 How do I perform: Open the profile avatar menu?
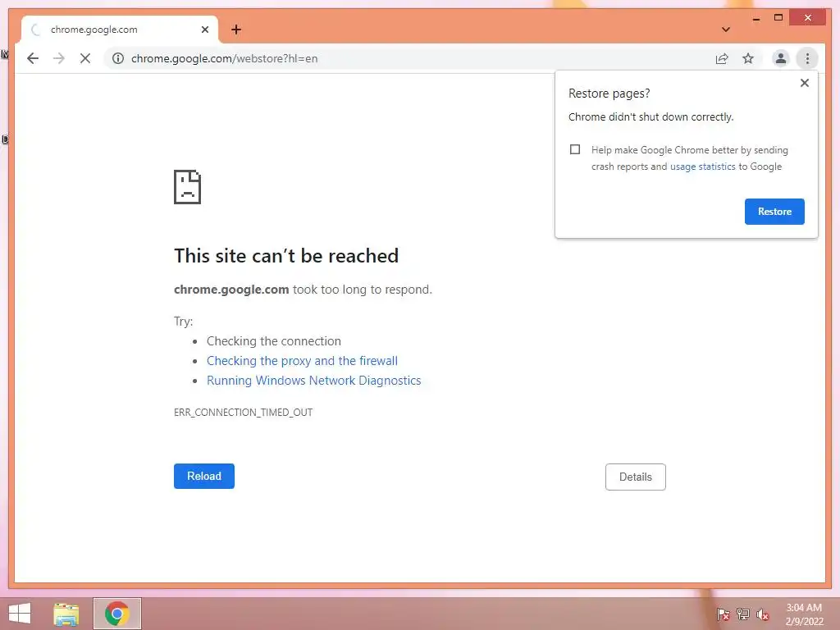point(781,58)
